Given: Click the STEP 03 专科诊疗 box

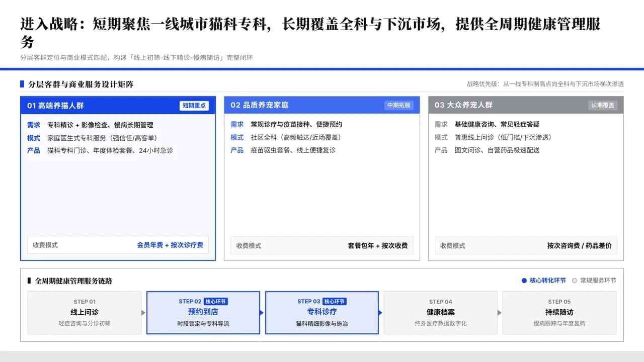Looking at the screenshot, I should (322, 313).
